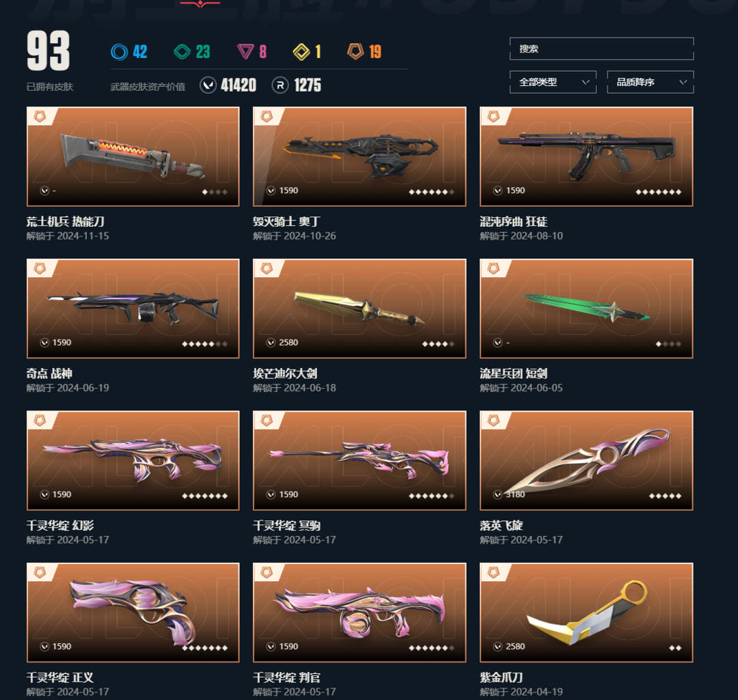Open the 品质降序 sort order dropdown

(x=651, y=82)
